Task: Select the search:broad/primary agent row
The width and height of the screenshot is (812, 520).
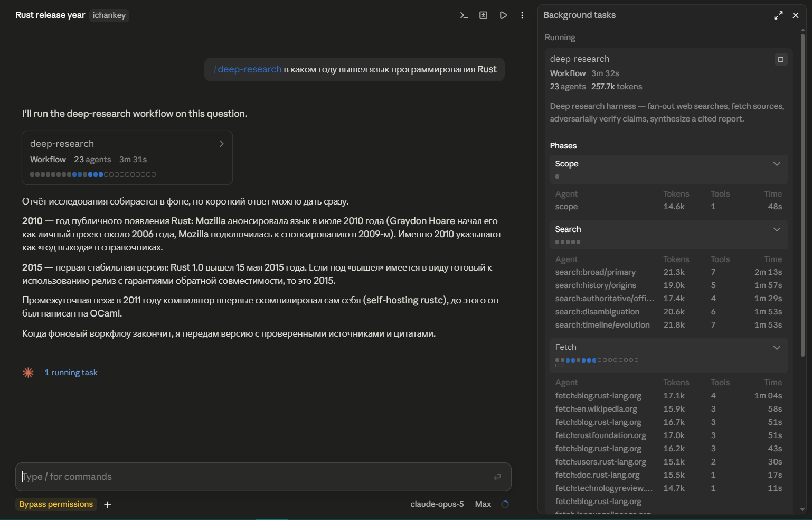Action: 668,272
